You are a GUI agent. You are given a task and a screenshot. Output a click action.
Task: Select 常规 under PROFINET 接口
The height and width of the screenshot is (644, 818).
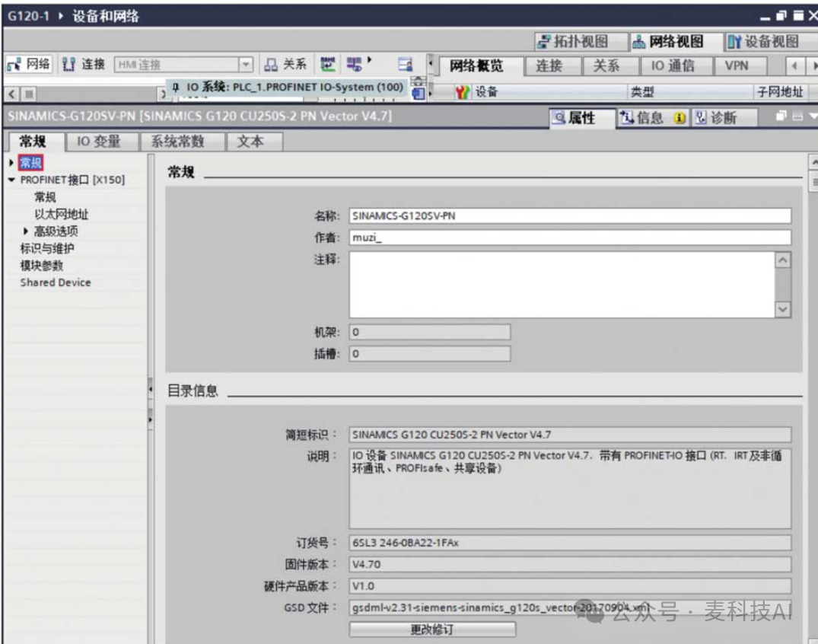pos(45,197)
